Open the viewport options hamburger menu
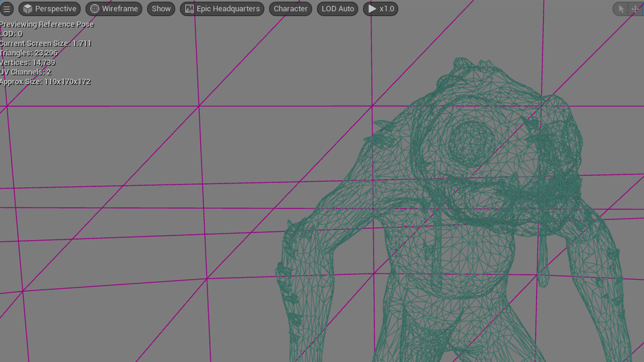Viewport: 644px width, 362px height. pyautogui.click(x=7, y=9)
